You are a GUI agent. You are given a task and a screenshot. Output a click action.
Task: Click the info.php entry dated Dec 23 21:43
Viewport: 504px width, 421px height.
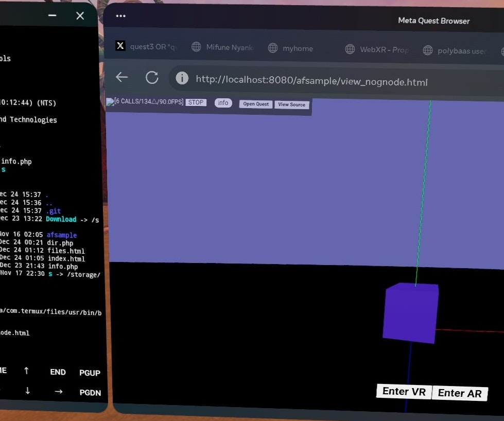(x=63, y=267)
